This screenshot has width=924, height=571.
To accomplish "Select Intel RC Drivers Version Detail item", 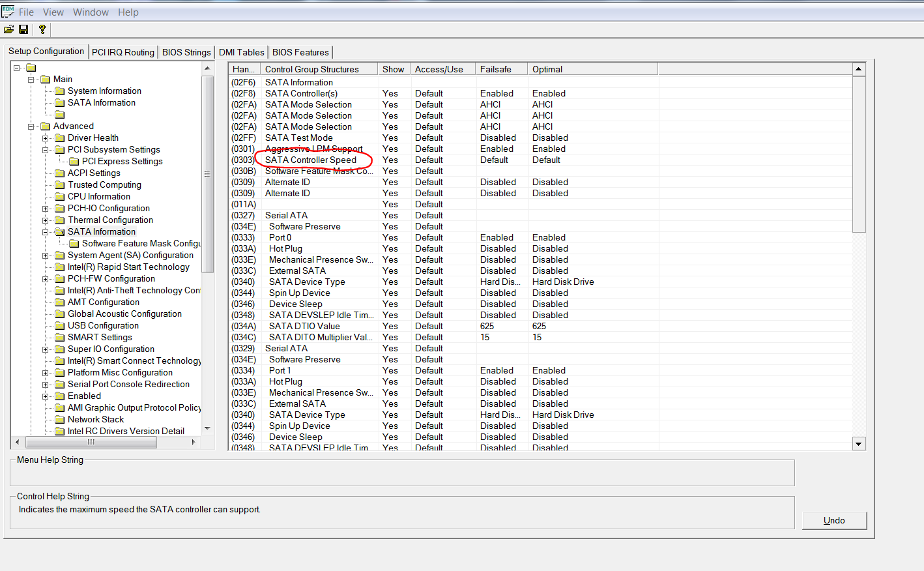I will pos(126,432).
